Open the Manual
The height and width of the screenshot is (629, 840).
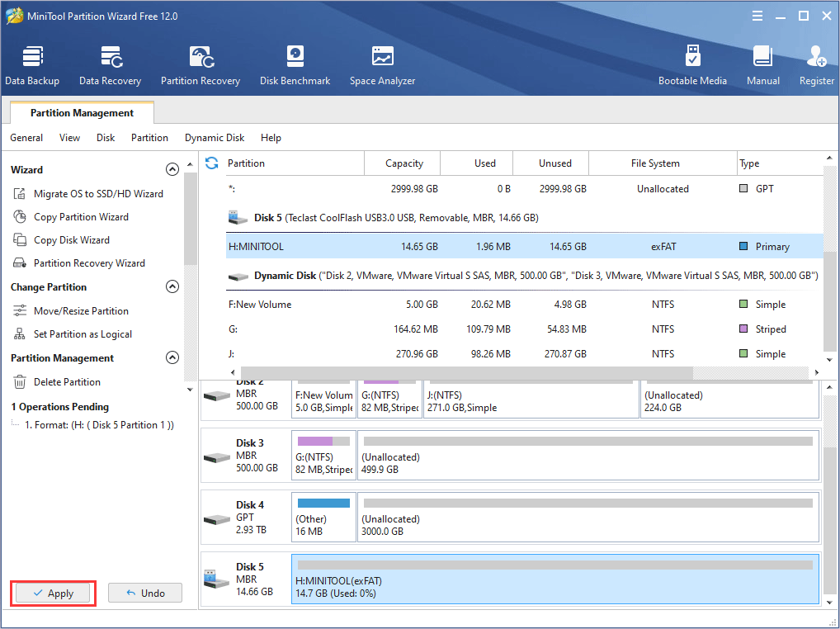763,65
